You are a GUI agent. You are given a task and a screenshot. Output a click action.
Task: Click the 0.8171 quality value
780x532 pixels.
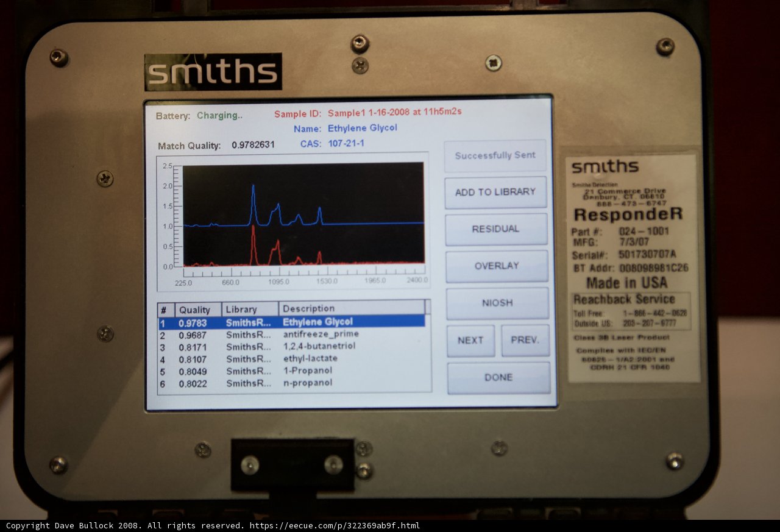click(x=193, y=347)
